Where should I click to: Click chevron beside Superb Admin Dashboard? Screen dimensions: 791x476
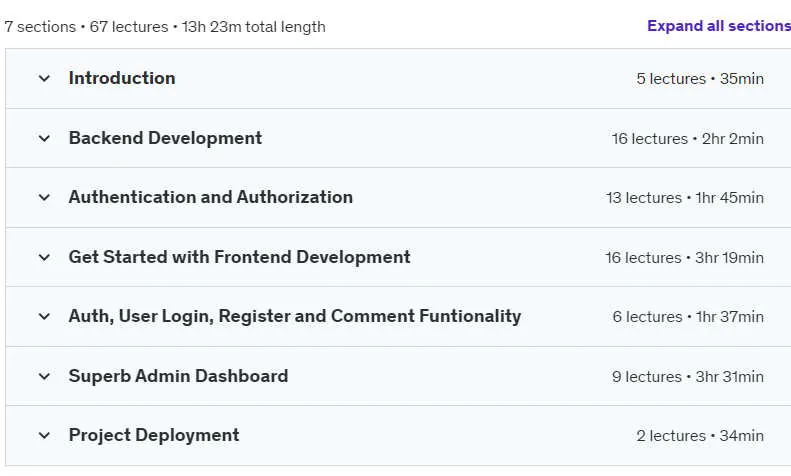click(x=44, y=376)
